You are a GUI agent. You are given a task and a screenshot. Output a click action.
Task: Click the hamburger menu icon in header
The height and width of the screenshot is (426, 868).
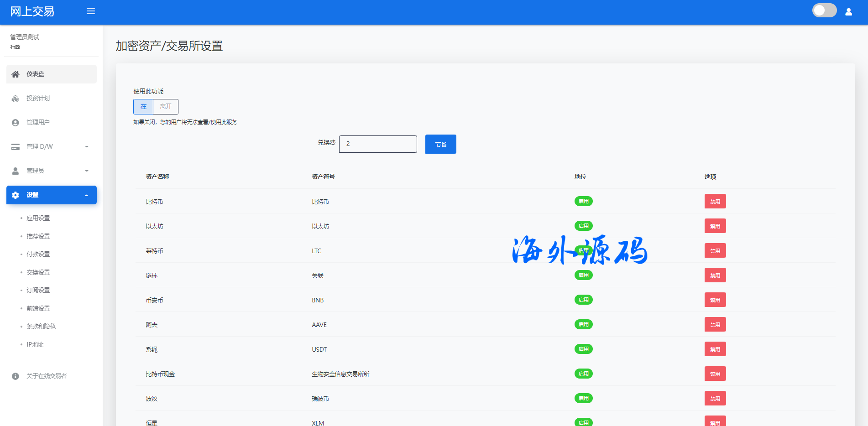click(x=91, y=11)
